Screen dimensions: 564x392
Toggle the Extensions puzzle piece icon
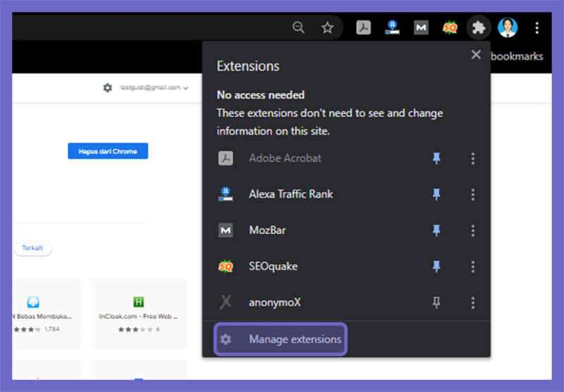(479, 27)
